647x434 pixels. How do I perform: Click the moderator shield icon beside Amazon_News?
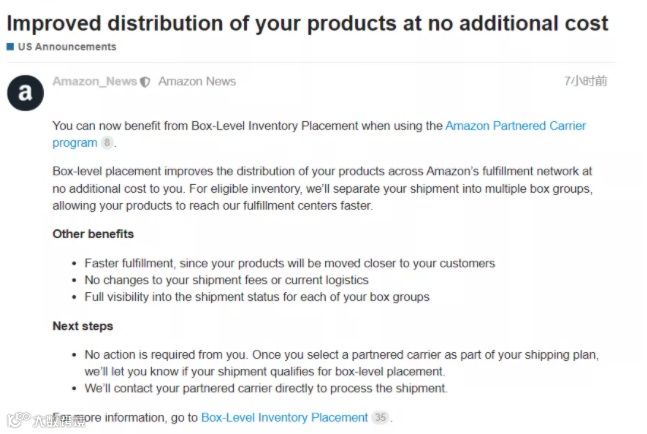(x=146, y=82)
